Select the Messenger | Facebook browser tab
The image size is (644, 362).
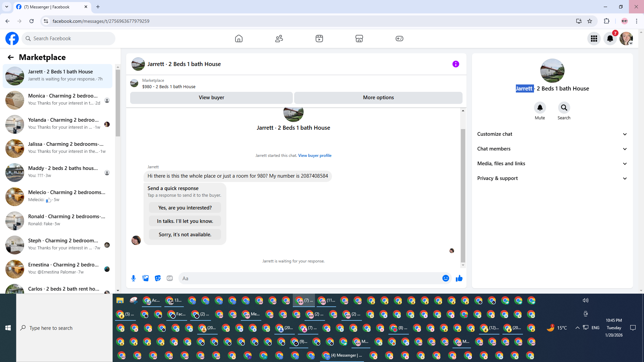52,7
